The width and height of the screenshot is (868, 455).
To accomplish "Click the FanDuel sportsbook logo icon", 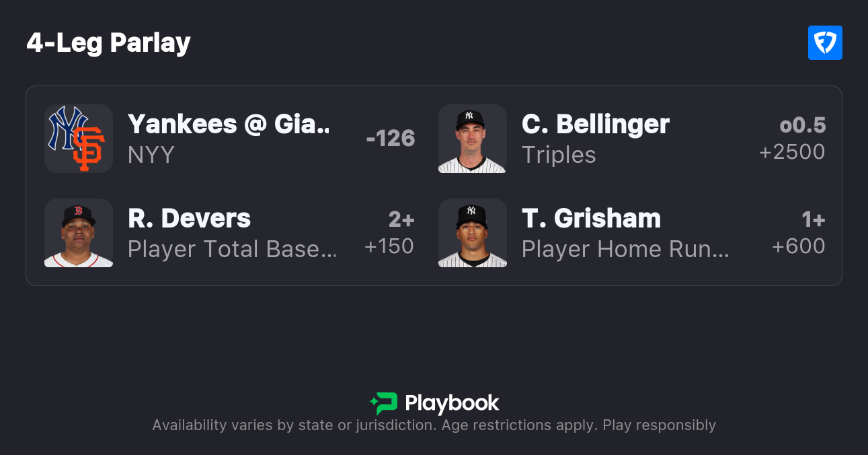I will coord(825,43).
